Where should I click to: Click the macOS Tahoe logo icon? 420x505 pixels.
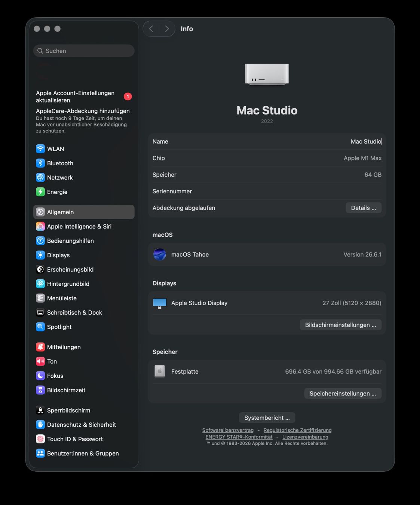click(x=160, y=254)
